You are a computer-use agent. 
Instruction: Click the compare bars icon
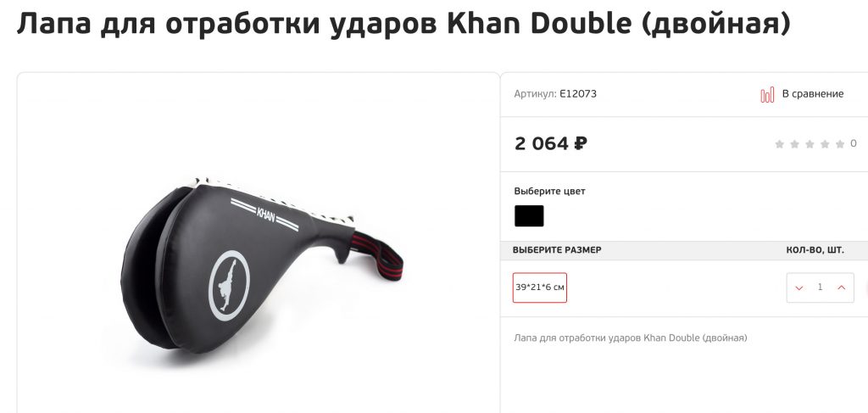(x=766, y=95)
